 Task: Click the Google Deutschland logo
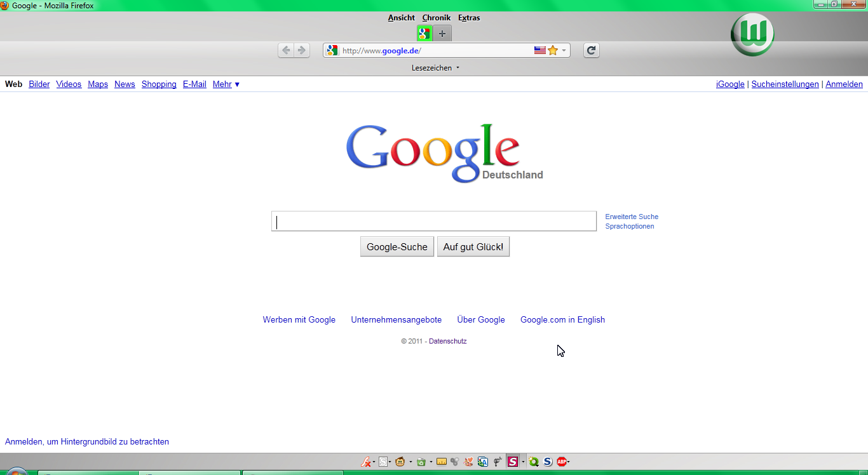(x=445, y=153)
